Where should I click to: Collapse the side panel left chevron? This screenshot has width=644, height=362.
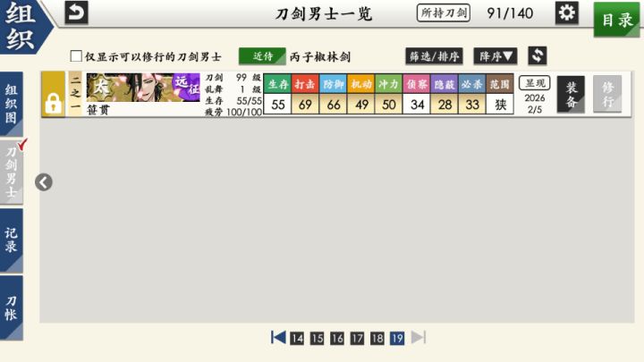pos(44,182)
